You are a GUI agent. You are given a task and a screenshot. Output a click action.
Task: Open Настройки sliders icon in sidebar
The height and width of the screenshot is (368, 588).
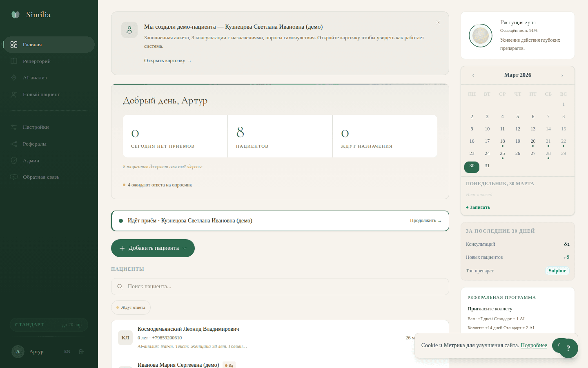tap(14, 127)
